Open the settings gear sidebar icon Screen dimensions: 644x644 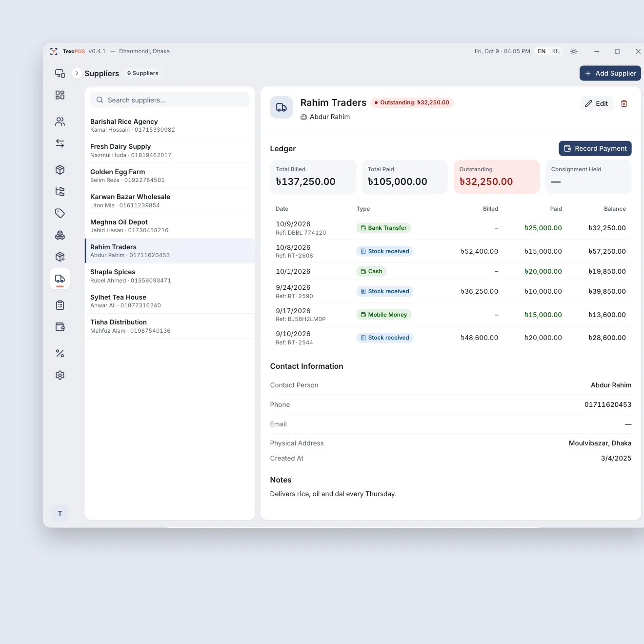pos(60,375)
